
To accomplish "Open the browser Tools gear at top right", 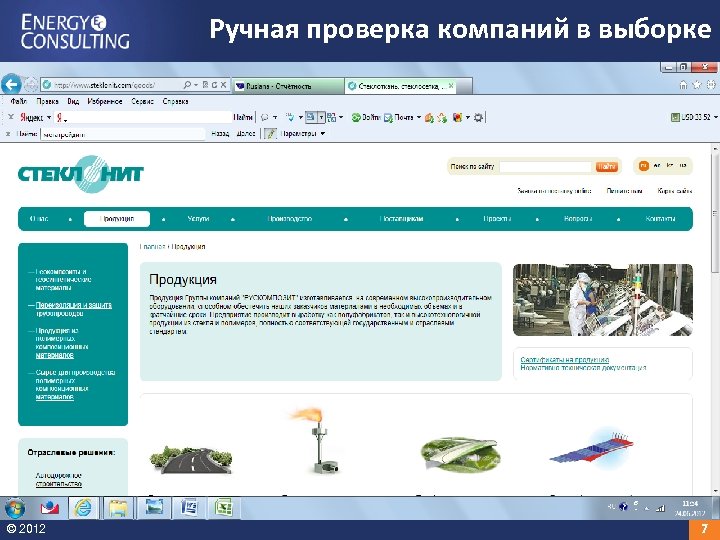I will click(x=711, y=85).
